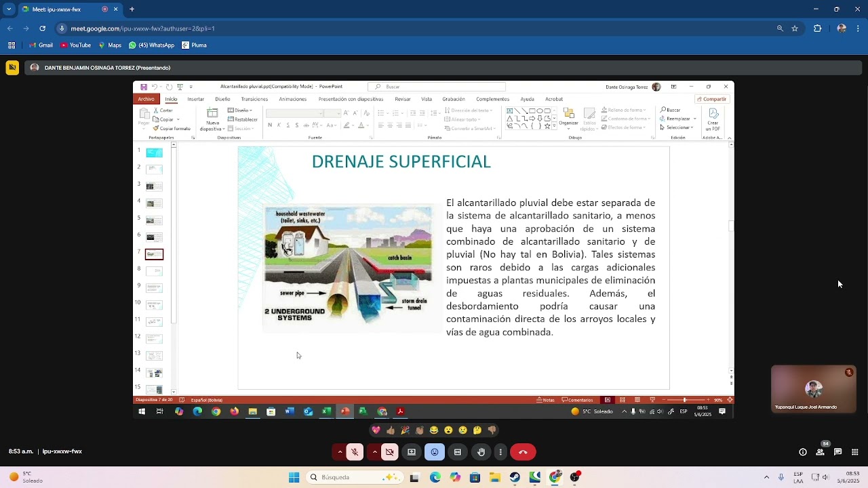The height and width of the screenshot is (488, 868).
Task: Click Nueva diapositiva button
Action: coord(212,119)
